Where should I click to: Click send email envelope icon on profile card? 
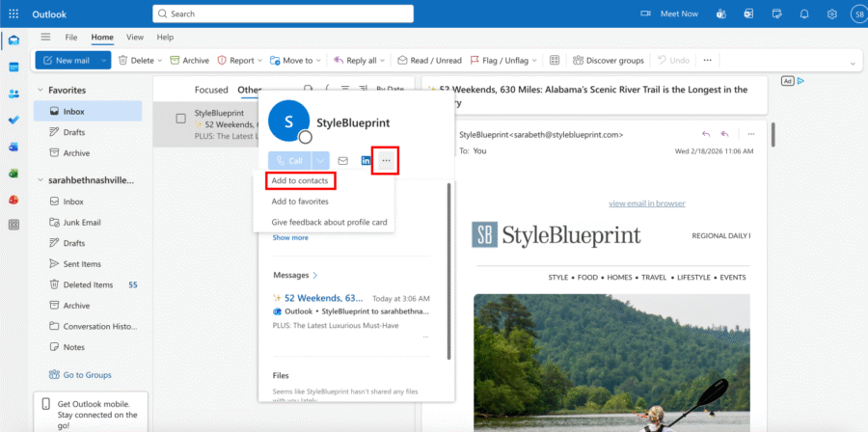[x=343, y=161]
